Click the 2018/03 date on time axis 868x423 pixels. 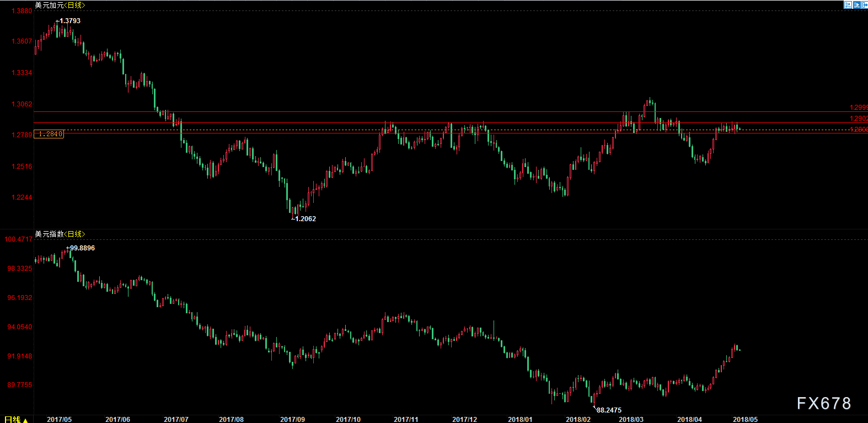point(631,419)
